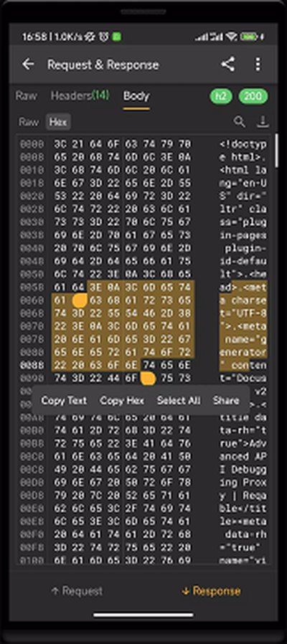Tap the Response button at bottom
Screen dimensions: 287x644
click(x=211, y=591)
